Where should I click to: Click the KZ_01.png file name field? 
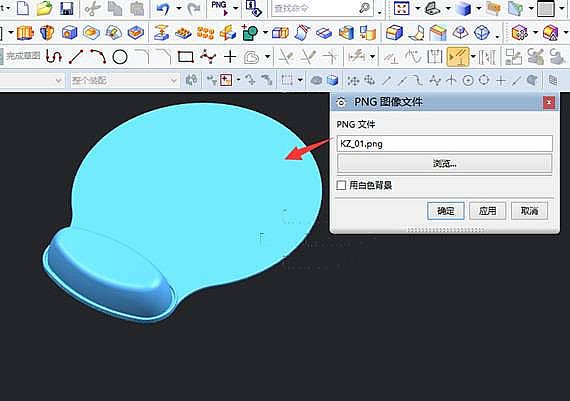coord(445,144)
